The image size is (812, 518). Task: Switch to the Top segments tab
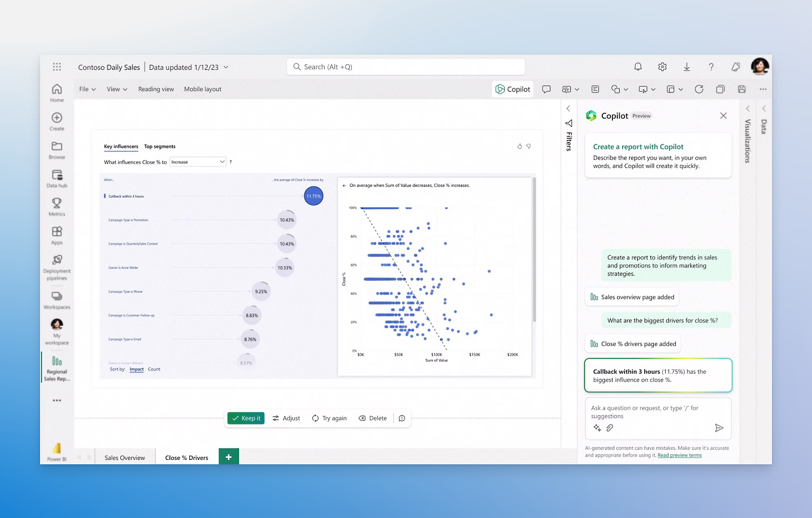click(160, 146)
